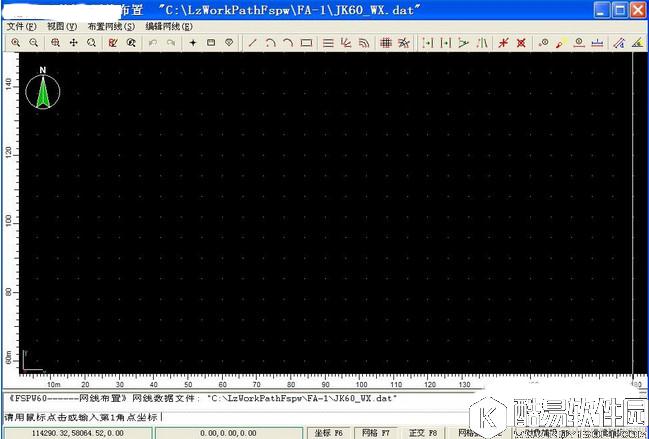Click the grid lines tool icon
The height and width of the screenshot is (439, 649).
click(x=386, y=43)
